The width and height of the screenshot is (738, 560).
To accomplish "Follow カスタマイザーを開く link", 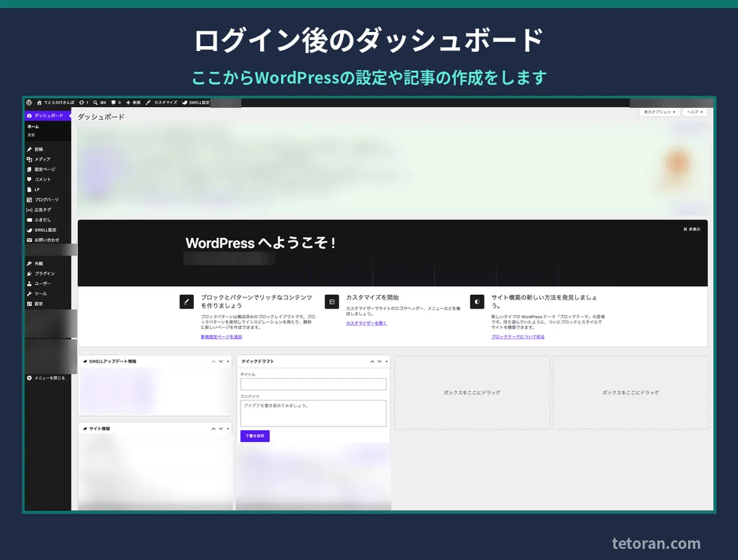I will click(x=366, y=323).
